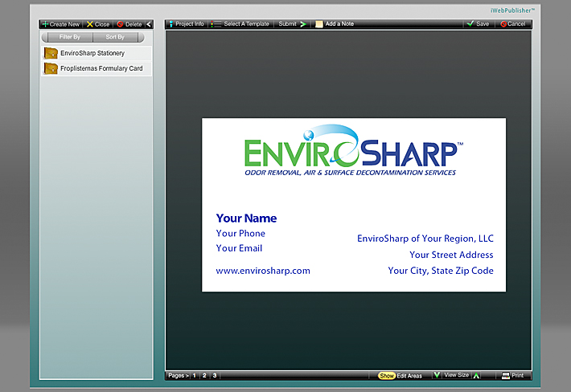Viewport: 571px width, 392px height.
Task: Select EnviroSharp Stationery folder
Action: tap(97, 53)
